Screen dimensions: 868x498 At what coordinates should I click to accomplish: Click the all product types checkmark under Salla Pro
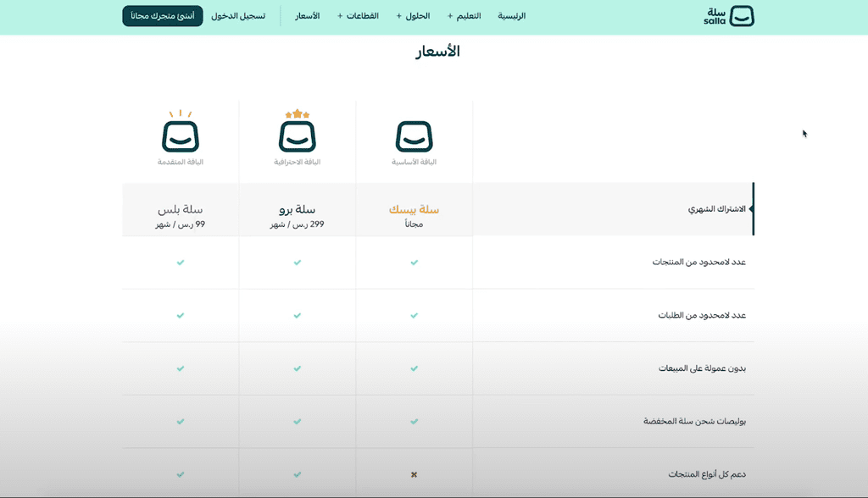pos(298,475)
